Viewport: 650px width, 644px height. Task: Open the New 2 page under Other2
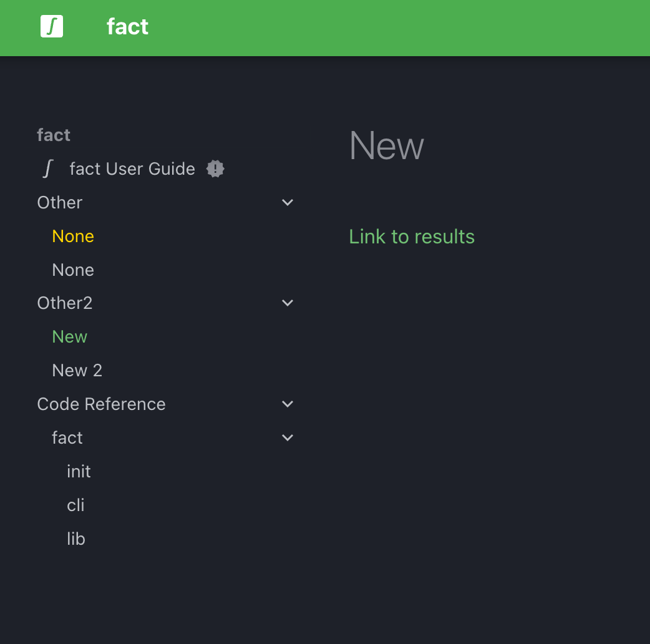(77, 370)
